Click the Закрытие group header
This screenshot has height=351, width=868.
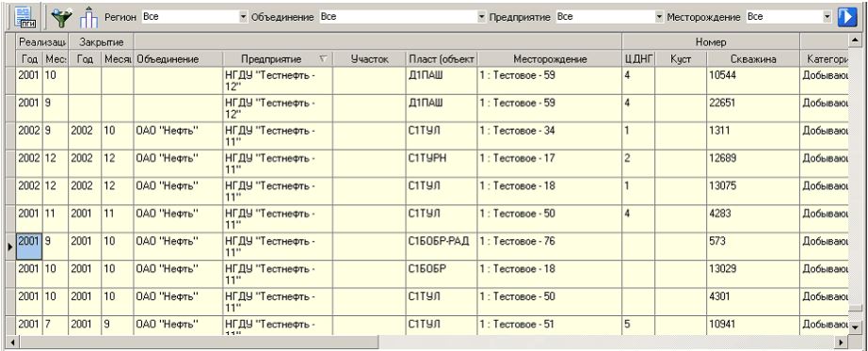pos(101,42)
